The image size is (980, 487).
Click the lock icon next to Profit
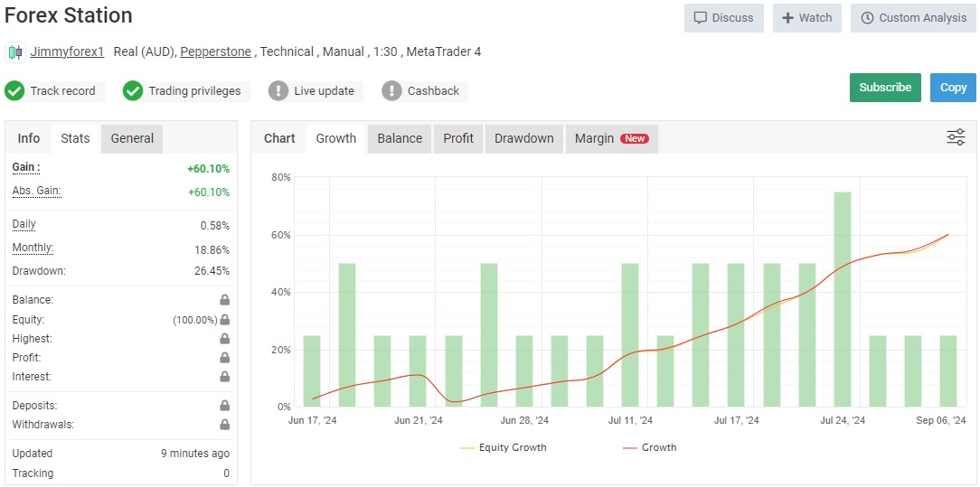point(224,358)
